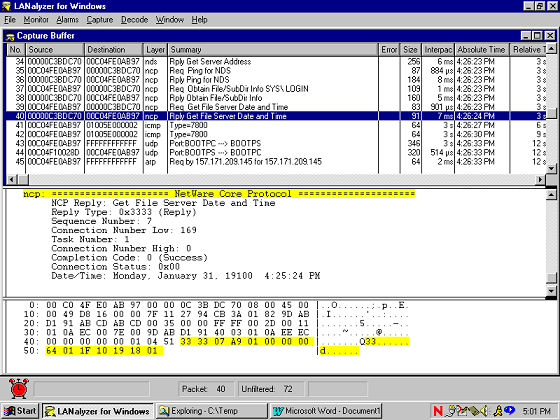This screenshot has width=560, height=420.
Task: Open the Decode menu
Action: [x=135, y=20]
